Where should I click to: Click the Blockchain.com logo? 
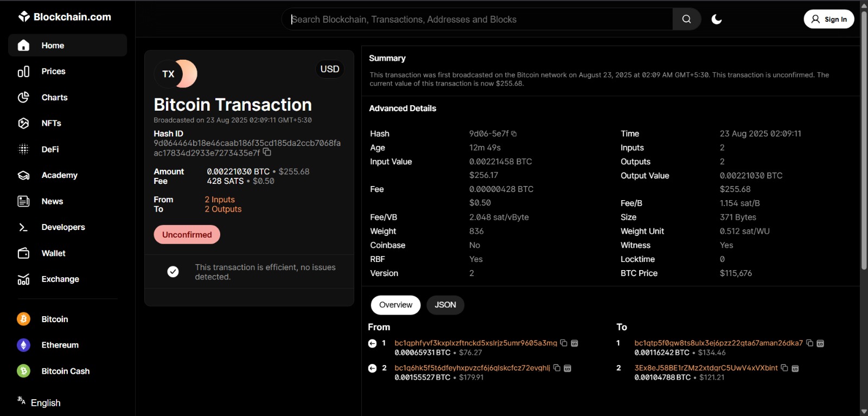pos(65,17)
